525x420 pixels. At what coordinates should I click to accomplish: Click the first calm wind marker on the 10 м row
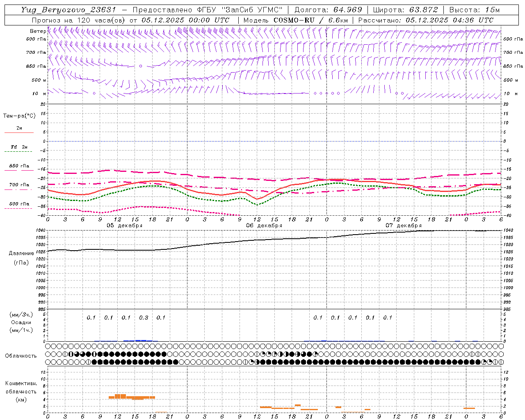click(94, 94)
